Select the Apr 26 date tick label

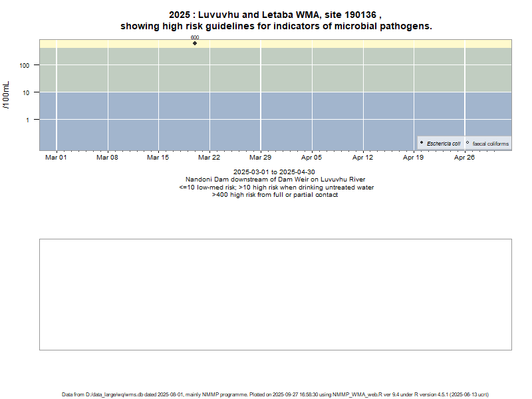tap(464, 158)
